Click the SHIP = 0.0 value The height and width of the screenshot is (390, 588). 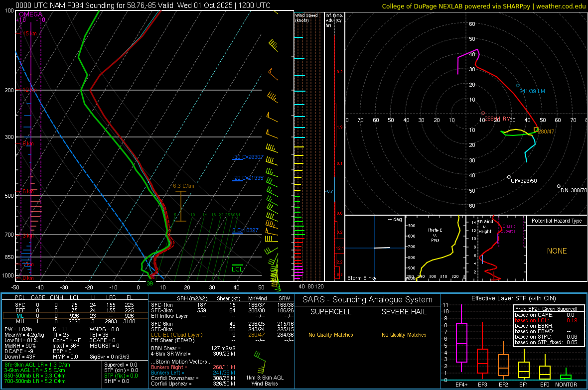click(x=117, y=381)
